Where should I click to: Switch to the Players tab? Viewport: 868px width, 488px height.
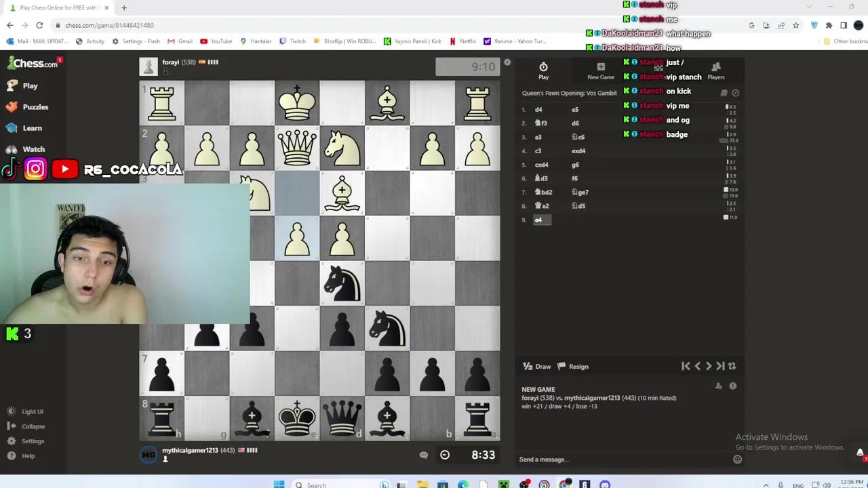716,70
